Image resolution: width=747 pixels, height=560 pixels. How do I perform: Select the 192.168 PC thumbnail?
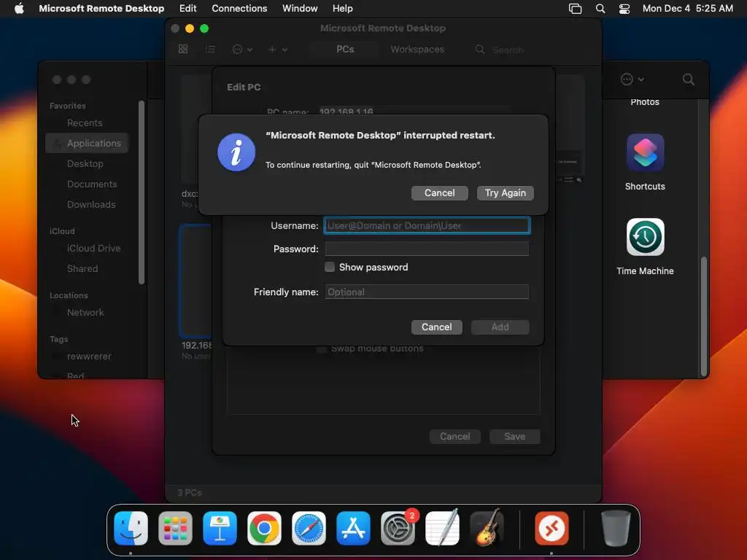click(x=196, y=281)
